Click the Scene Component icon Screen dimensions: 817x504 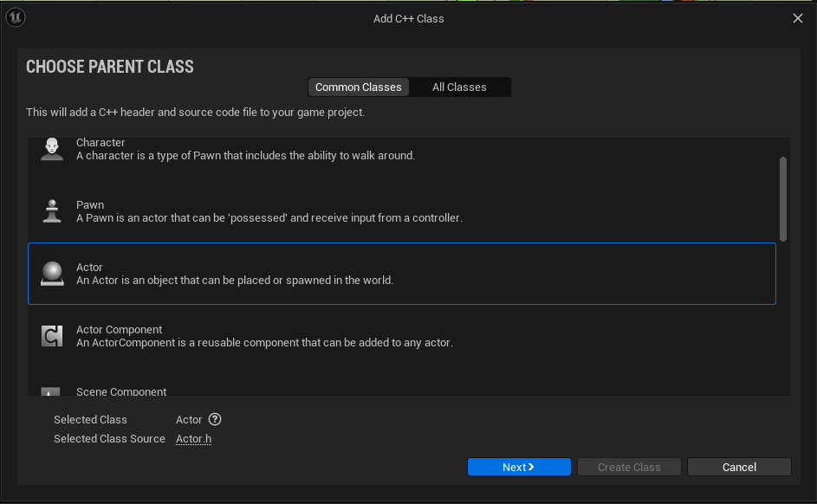tap(52, 391)
